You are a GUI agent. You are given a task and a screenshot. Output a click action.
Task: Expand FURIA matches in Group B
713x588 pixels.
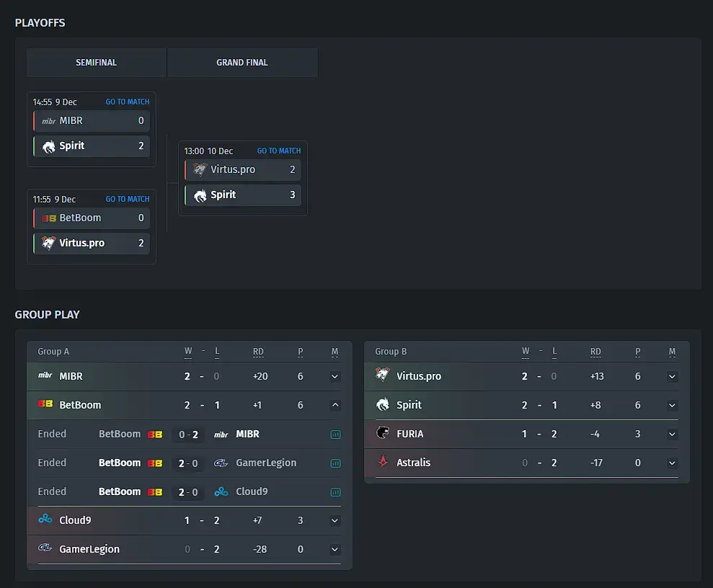pyautogui.click(x=672, y=435)
